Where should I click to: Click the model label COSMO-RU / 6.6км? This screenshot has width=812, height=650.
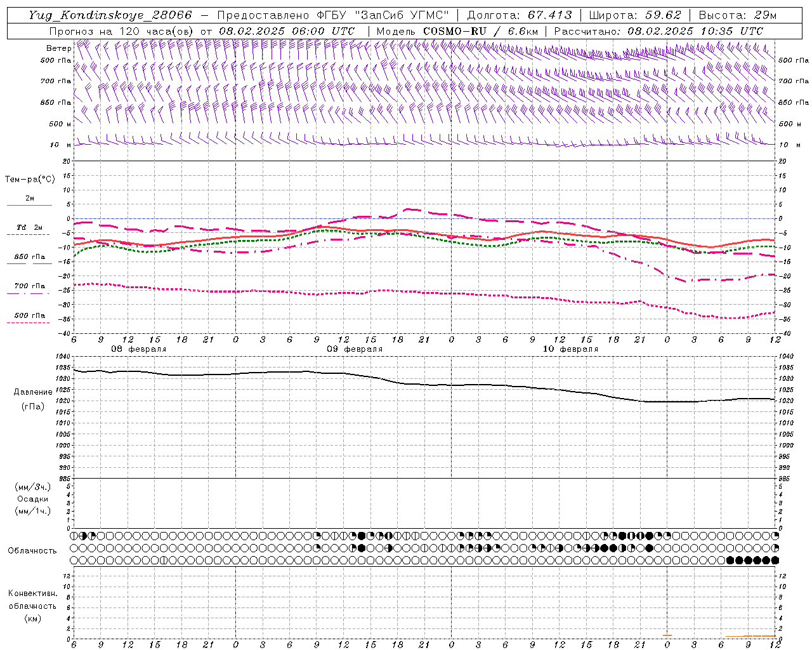point(480,31)
